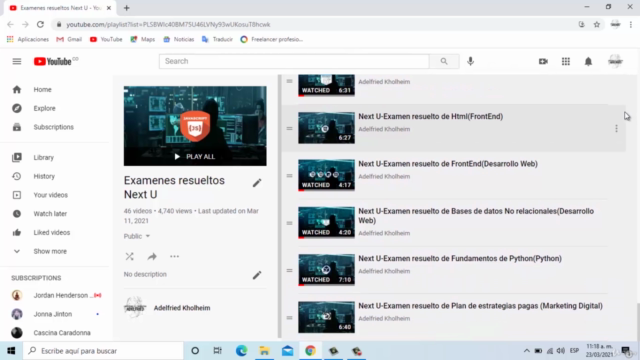The height and width of the screenshot is (360, 640).
Task: Open Subscriptions in the sidebar
Action: click(53, 127)
